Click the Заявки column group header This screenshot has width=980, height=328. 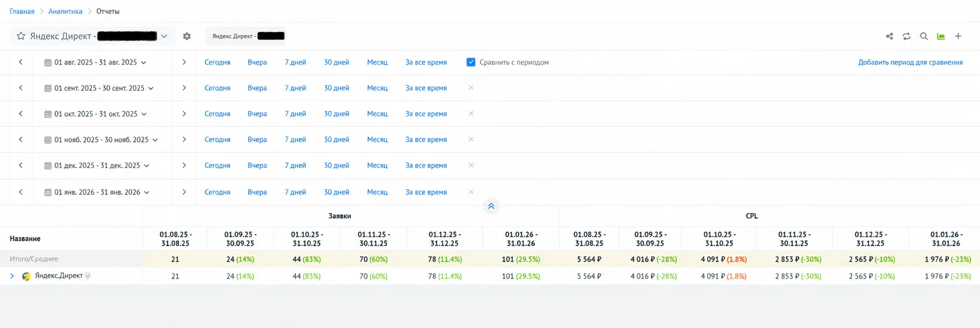(x=339, y=216)
